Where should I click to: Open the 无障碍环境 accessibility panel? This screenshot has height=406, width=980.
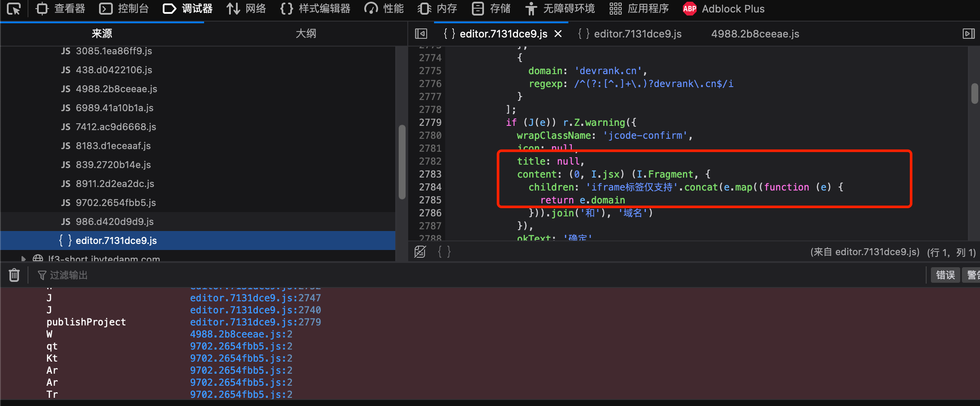[x=560, y=9]
